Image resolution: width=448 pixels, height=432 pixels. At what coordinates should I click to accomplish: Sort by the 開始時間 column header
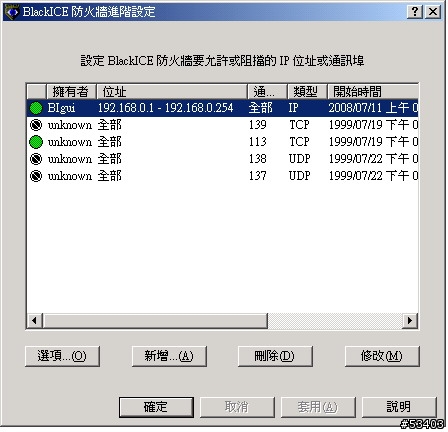[x=373, y=91]
